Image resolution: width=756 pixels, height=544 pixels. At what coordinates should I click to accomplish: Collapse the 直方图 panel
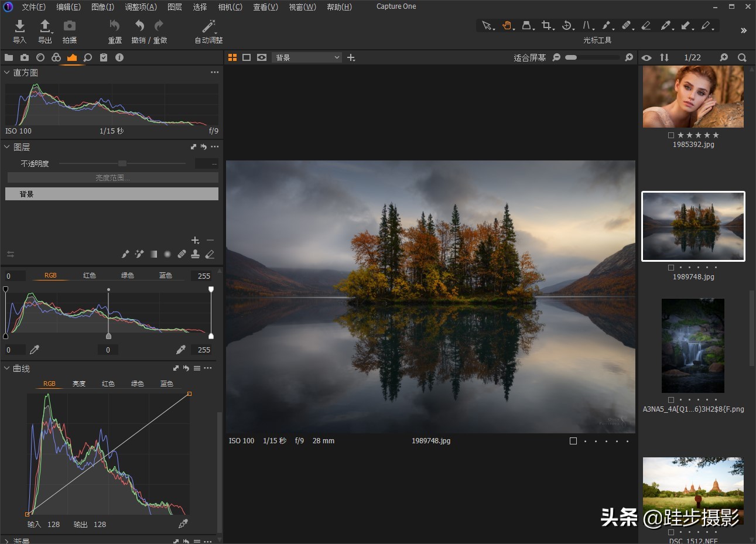(6, 73)
